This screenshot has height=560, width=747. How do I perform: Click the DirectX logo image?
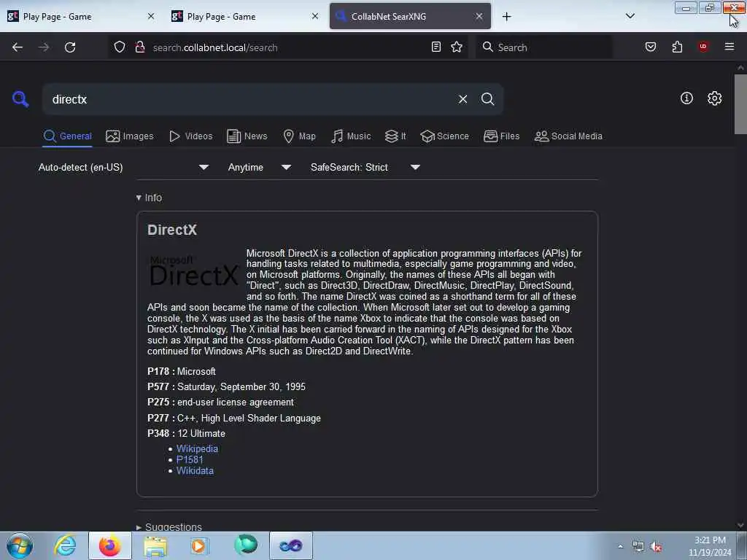(x=194, y=271)
